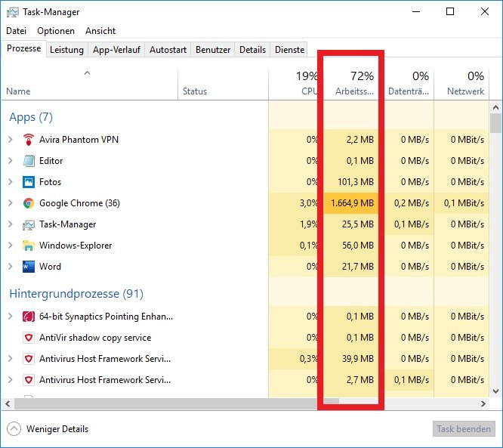Expand the Avira Phantom VPN entry
The height and width of the screenshot is (448, 503).
(11, 140)
